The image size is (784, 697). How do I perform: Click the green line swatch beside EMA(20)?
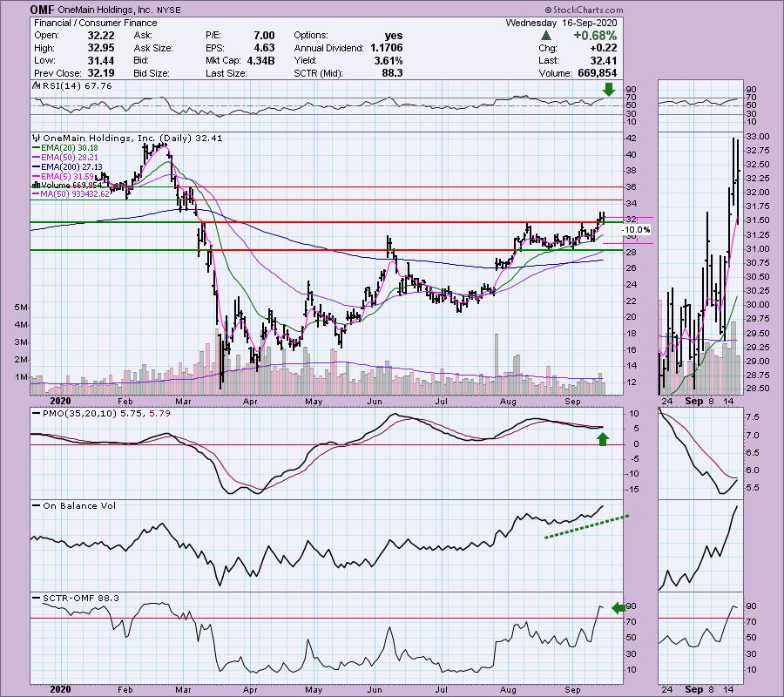[x=36, y=148]
